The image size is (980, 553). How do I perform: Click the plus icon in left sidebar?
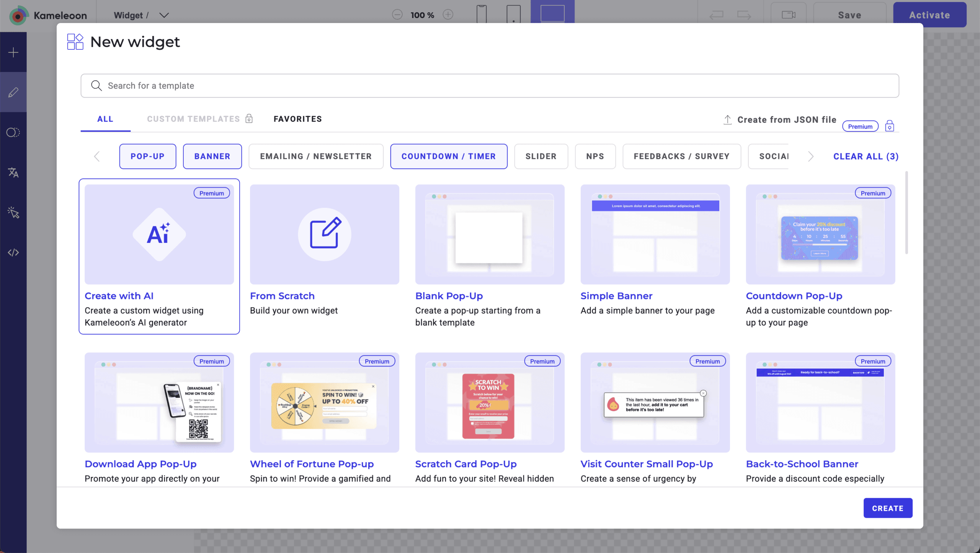click(x=13, y=52)
